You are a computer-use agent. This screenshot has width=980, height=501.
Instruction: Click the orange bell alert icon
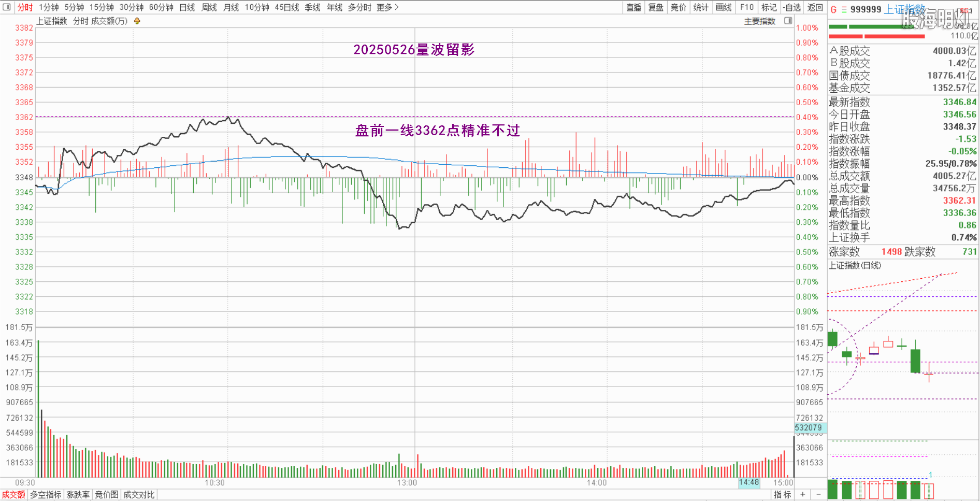pyautogui.click(x=137, y=21)
